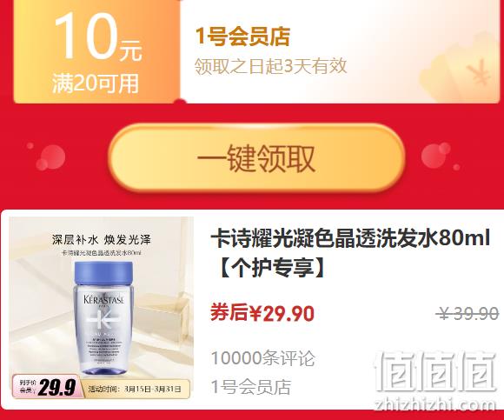Open 1号会员店 seller link under product
Screen dimensions: 504x420
coord(251,387)
